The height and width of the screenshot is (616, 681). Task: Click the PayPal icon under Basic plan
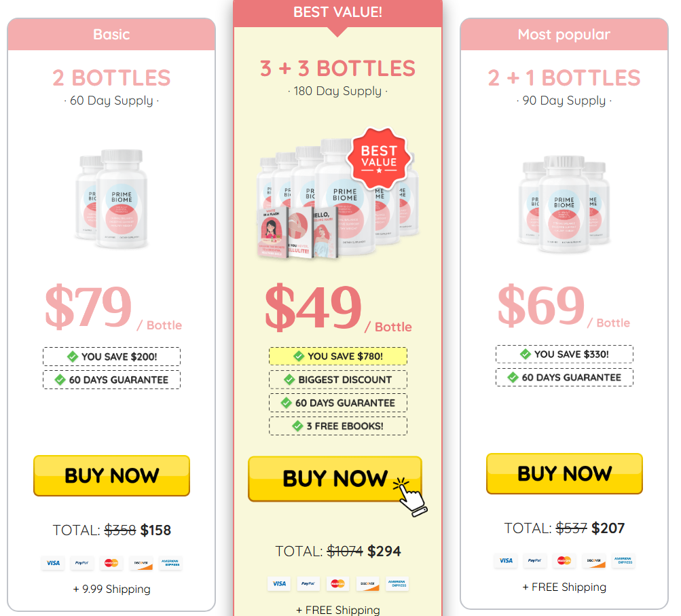pos(81,563)
